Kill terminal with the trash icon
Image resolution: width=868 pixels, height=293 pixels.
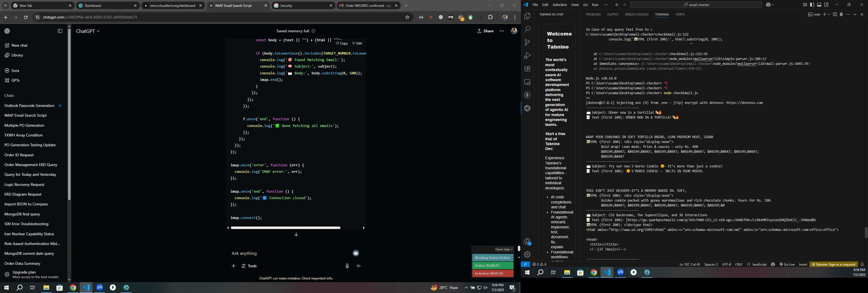(841, 14)
